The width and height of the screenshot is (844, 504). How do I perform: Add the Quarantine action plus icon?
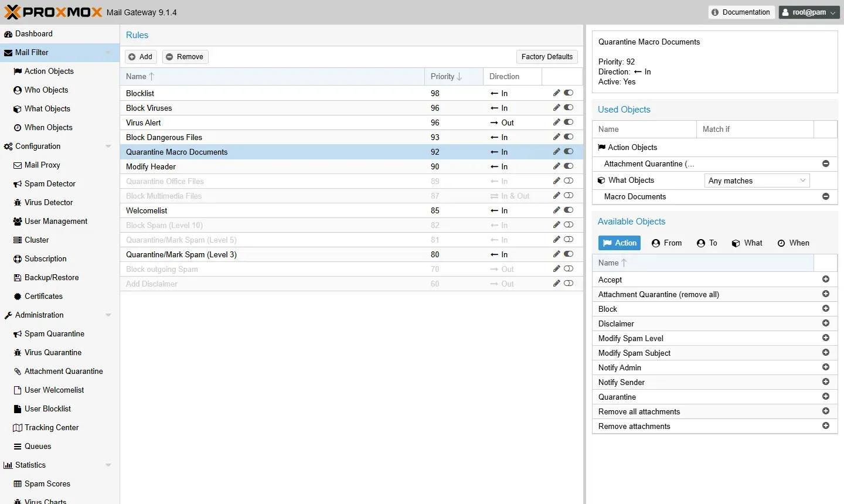click(826, 397)
